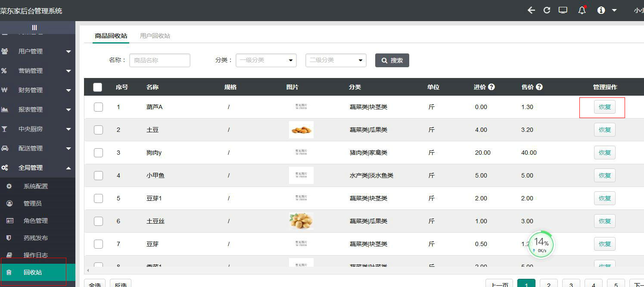The width and height of the screenshot is (644, 287).
Task: Open 角色管理 in the sidebar
Action: pos(35,221)
